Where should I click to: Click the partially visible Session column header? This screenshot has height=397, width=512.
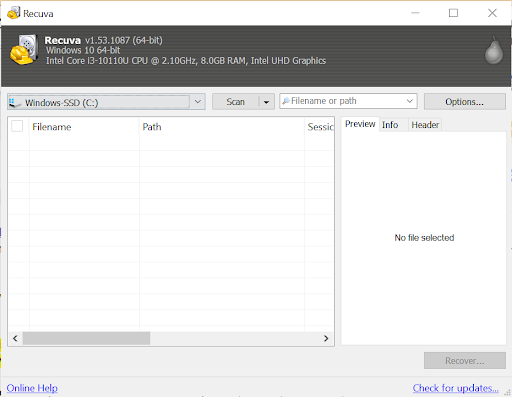pyautogui.click(x=319, y=127)
